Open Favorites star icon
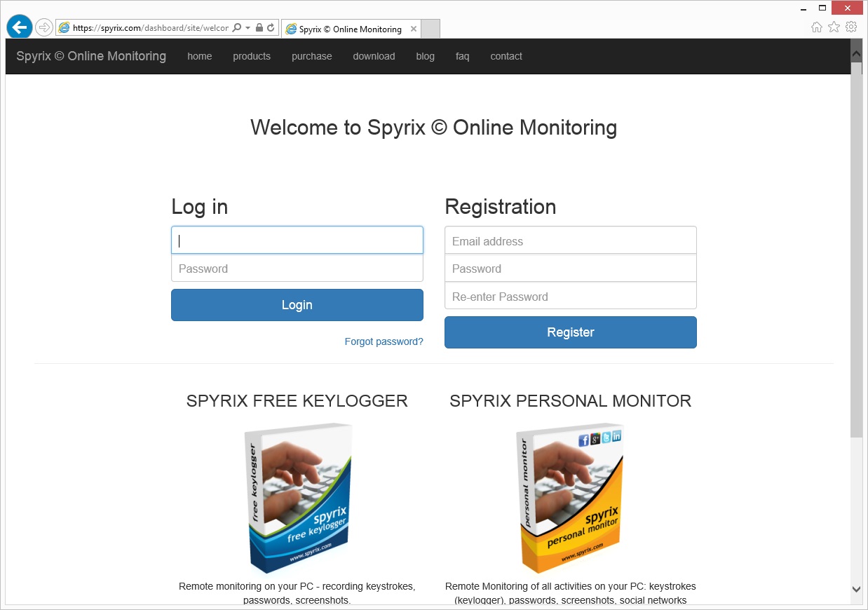This screenshot has width=868, height=610. [x=834, y=27]
